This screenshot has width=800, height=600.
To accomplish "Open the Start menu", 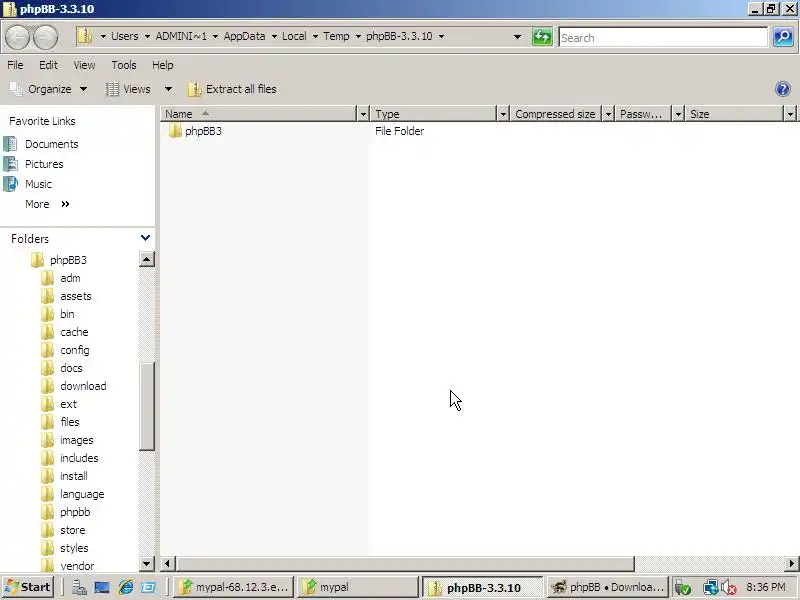I will 28,587.
